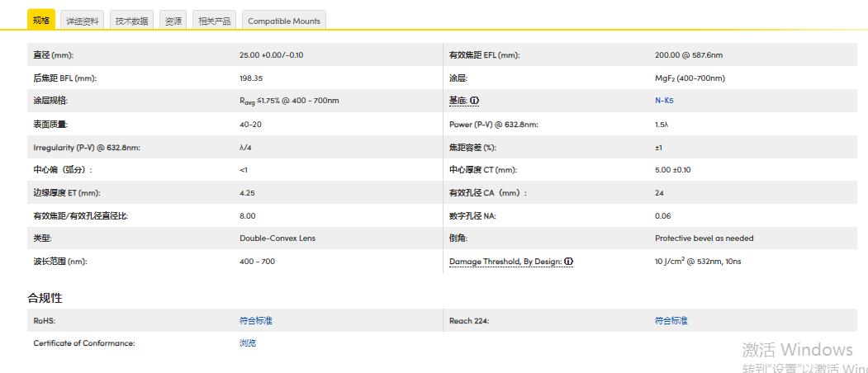868x373 pixels.
Task: Click the Reach 224 符合标准 link
Action: (671, 320)
